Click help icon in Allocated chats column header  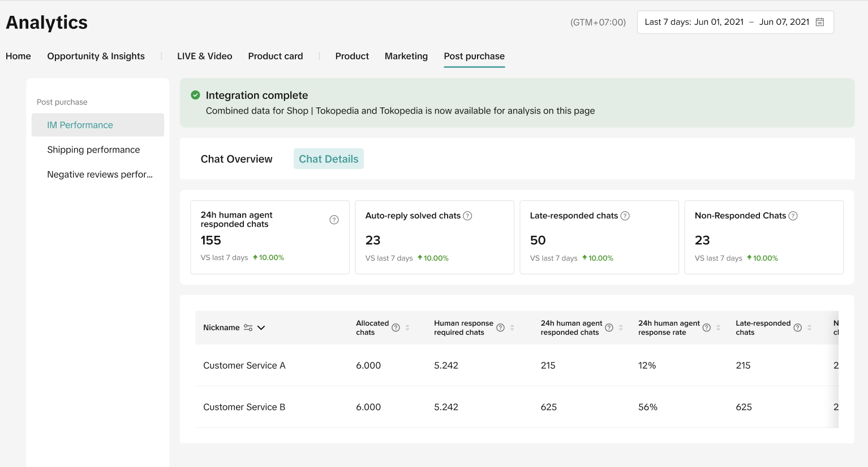pyautogui.click(x=396, y=328)
